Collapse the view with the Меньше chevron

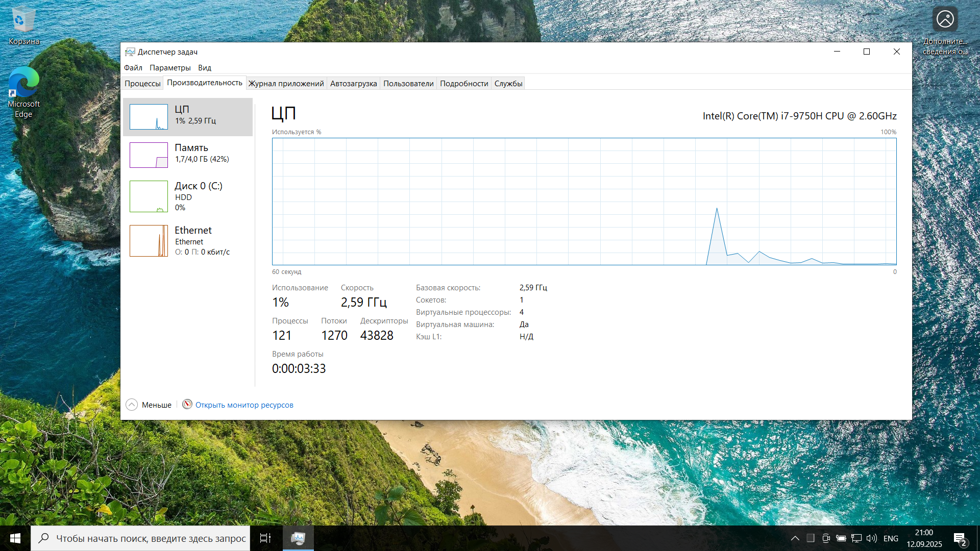point(132,405)
